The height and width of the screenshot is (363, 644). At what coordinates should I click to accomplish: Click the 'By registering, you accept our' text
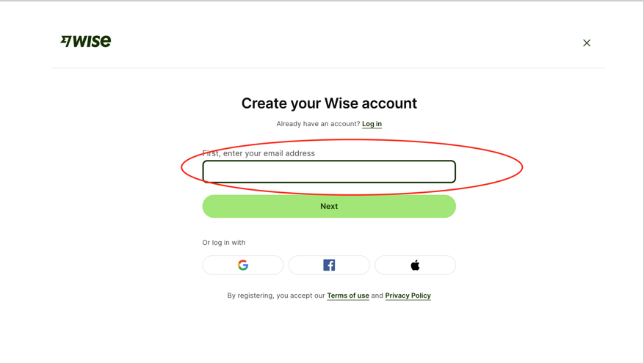pyautogui.click(x=276, y=296)
